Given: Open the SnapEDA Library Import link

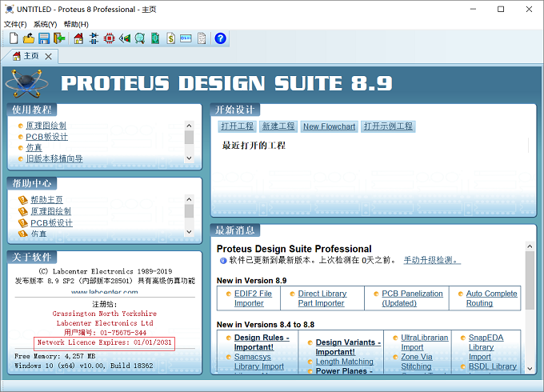Looking at the screenshot, I should [486, 347].
